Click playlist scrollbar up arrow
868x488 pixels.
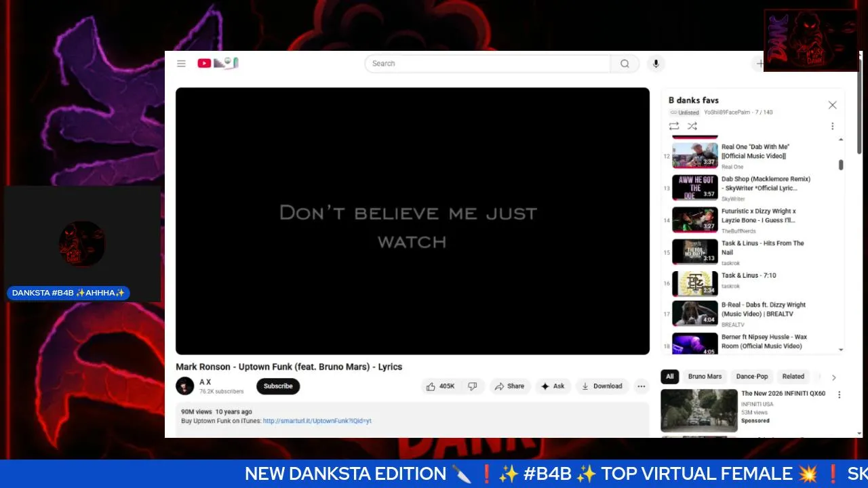[841, 140]
